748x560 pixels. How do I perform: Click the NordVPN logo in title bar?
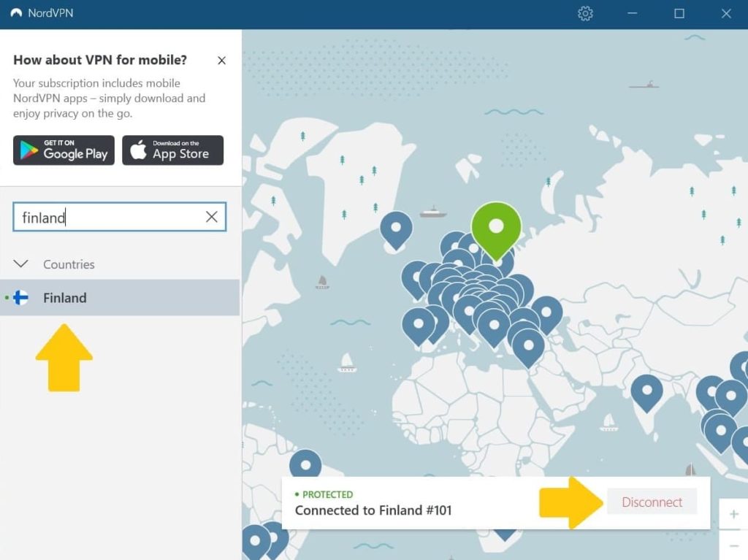coord(16,13)
